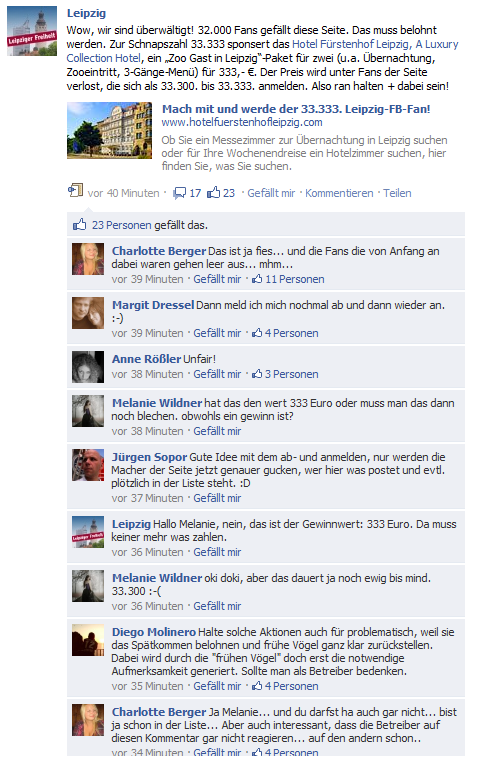
Task: Click the thumbs-up icon showing 23 likes
Action: point(214,192)
